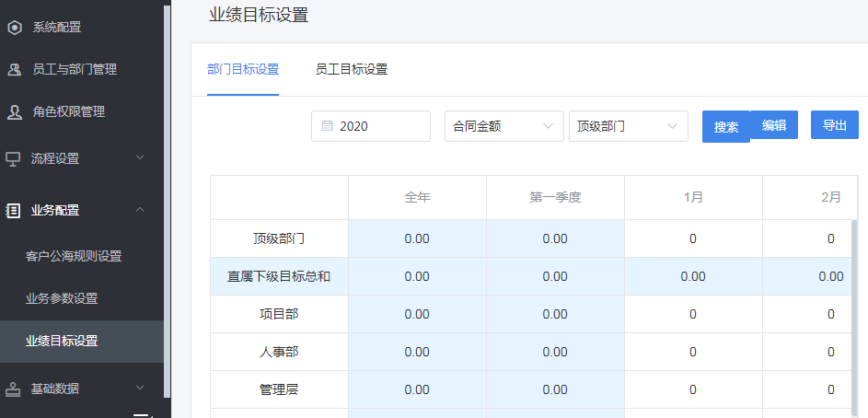The image size is (868, 418).
Task: Select the 项目部 row label
Action: point(279,314)
